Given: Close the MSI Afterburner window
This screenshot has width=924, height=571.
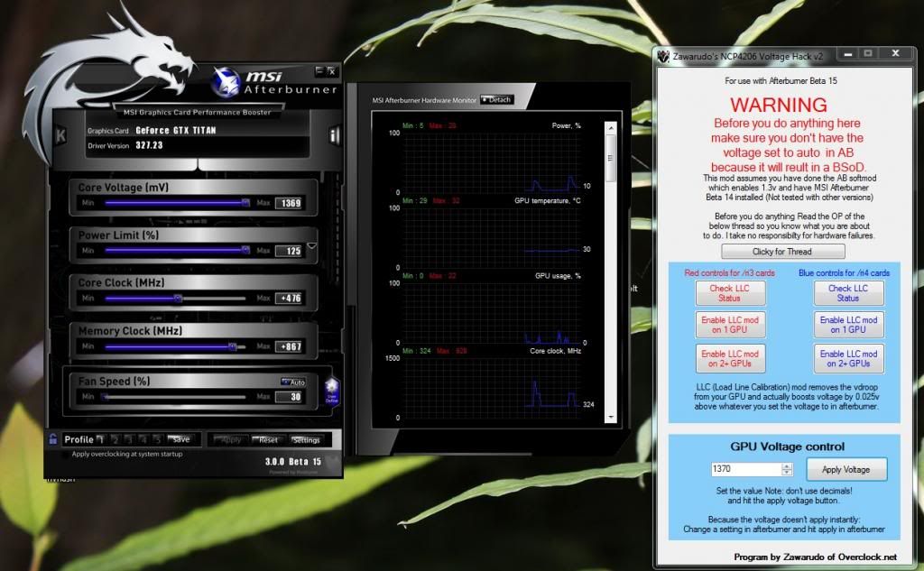Looking at the screenshot, I should [332, 71].
